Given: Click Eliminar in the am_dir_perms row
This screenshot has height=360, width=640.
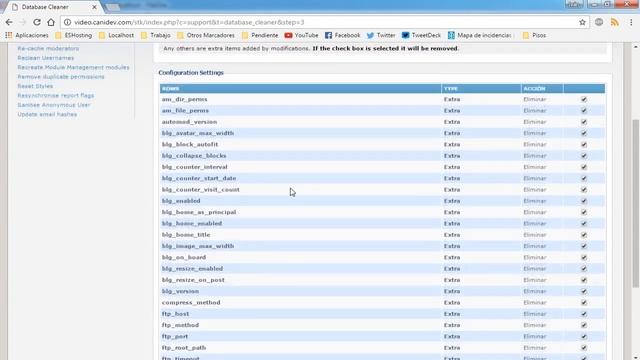Looking at the screenshot, I should pos(535,99).
